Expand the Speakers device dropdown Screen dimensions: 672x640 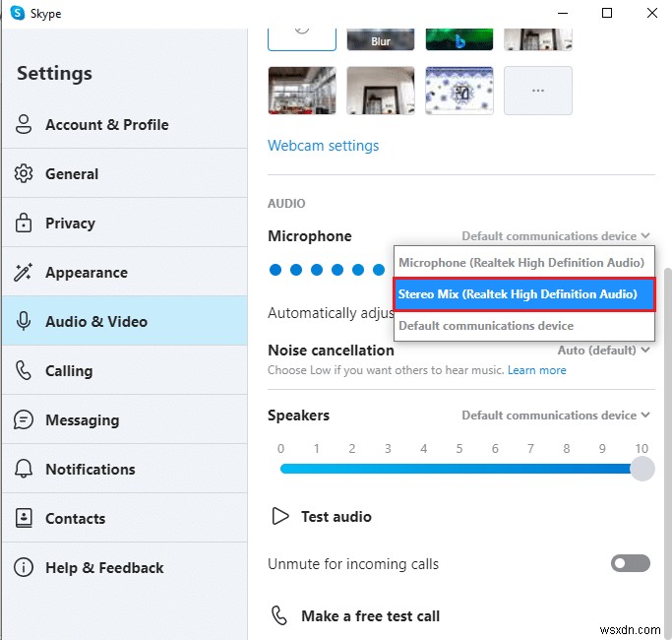(556, 416)
